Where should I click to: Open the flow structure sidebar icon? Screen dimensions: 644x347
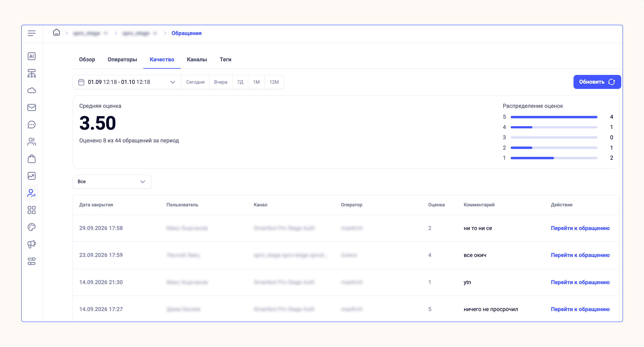click(x=32, y=73)
